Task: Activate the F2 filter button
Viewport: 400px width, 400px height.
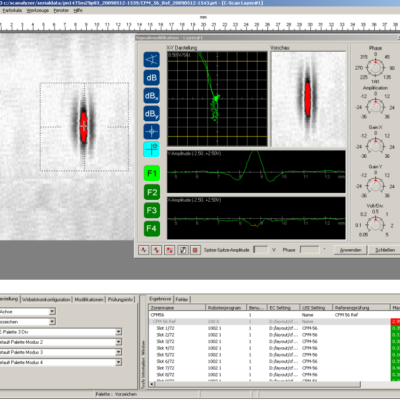Action: (x=152, y=192)
